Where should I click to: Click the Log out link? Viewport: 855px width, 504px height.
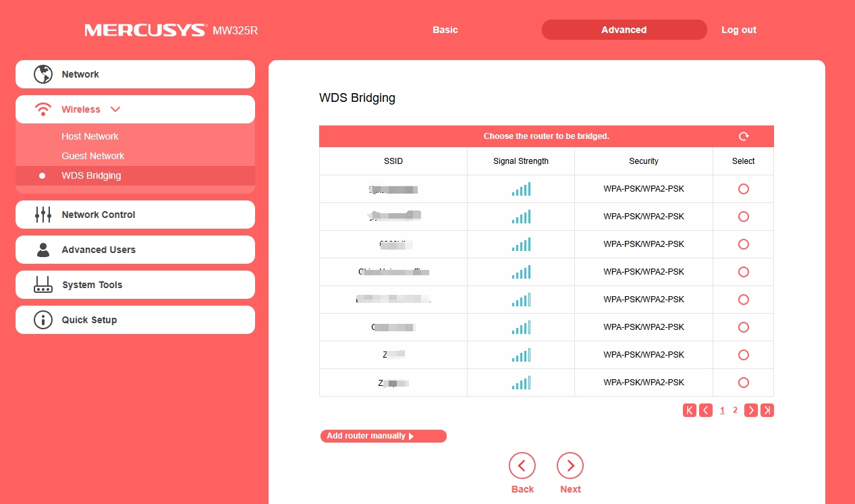739,30
